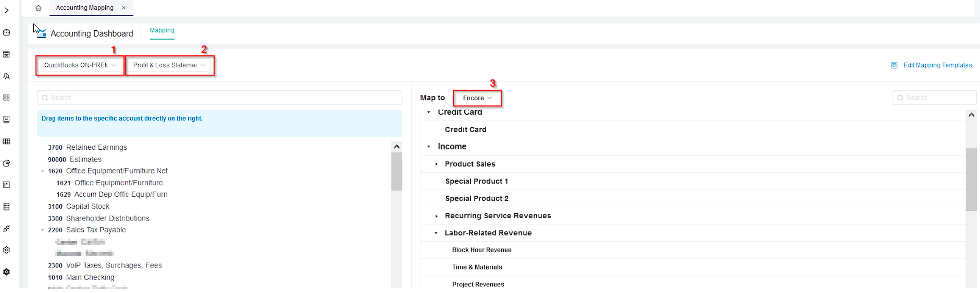Switch to the Mapping tab
This screenshot has height=293, width=980.
tap(162, 30)
